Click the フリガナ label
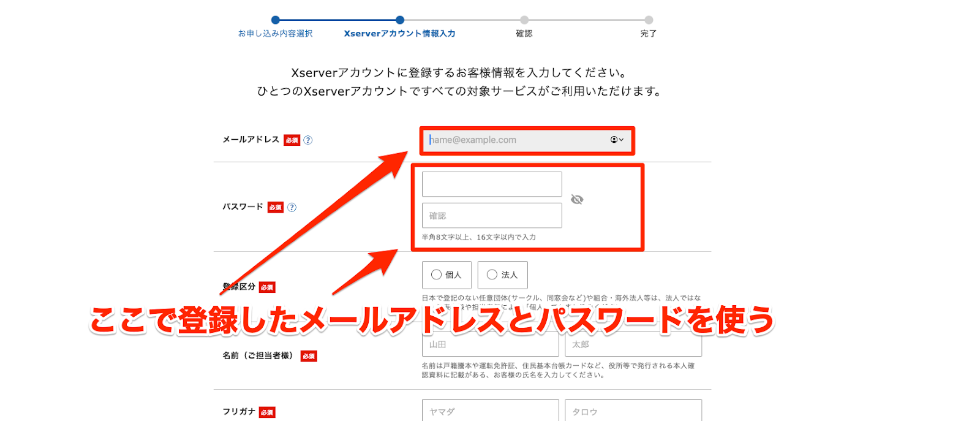The width and height of the screenshot is (980, 421). [239, 412]
